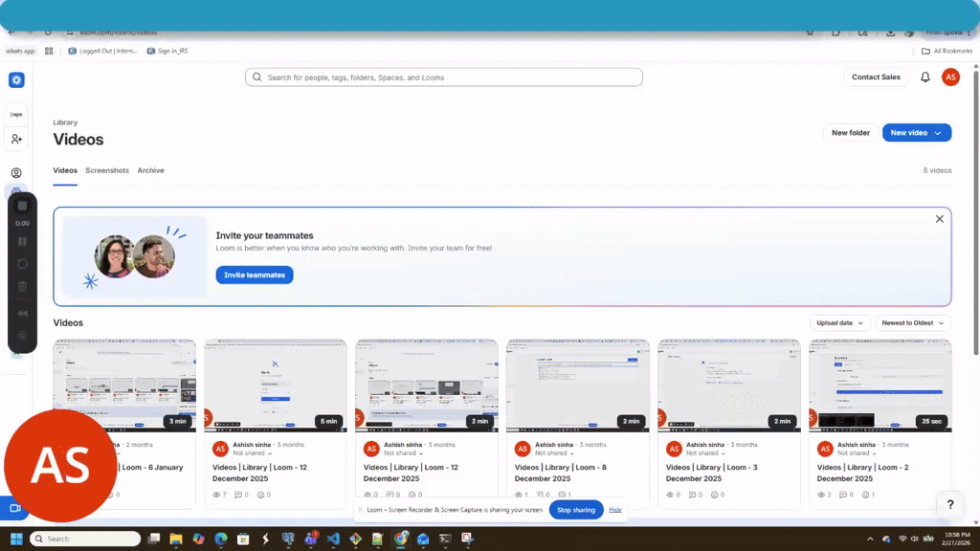This screenshot has height=551, width=980.
Task: Open the 6 January video thumbnail
Action: [124, 386]
